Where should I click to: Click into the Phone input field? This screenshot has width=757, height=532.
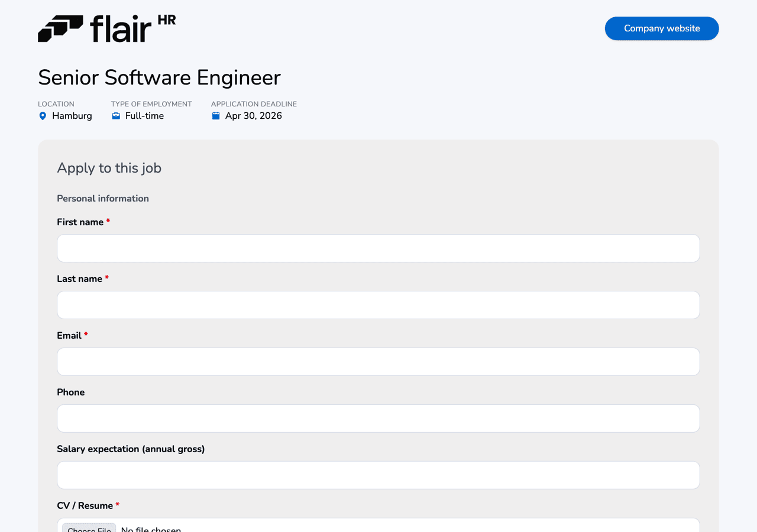point(378,419)
